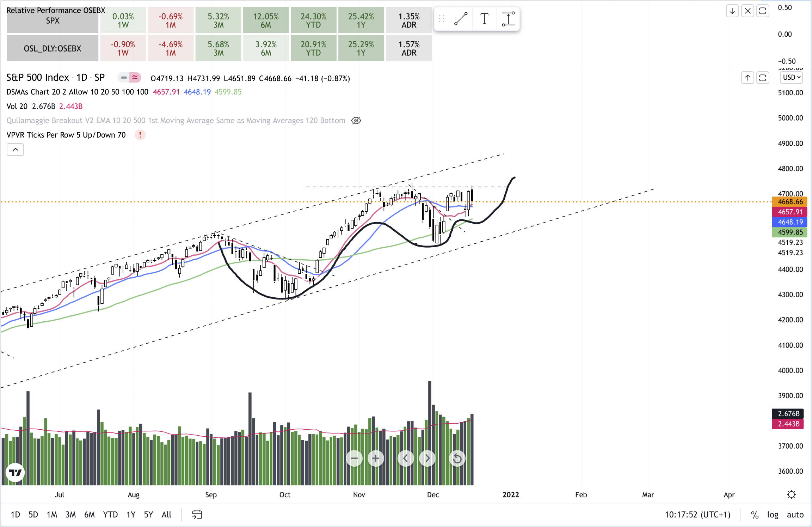Select the YTD time range
The height and width of the screenshot is (527, 812).
pyautogui.click(x=110, y=515)
